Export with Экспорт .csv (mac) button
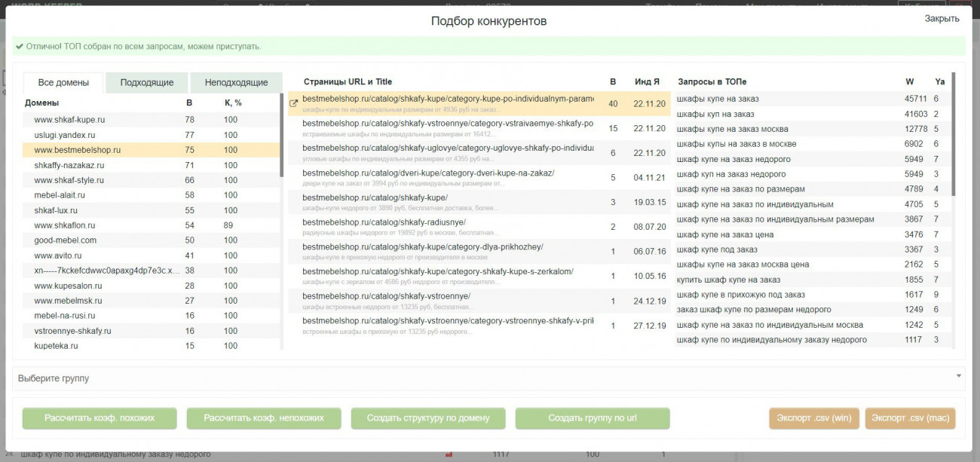Screen dimensions: 980x462 pos(911,418)
